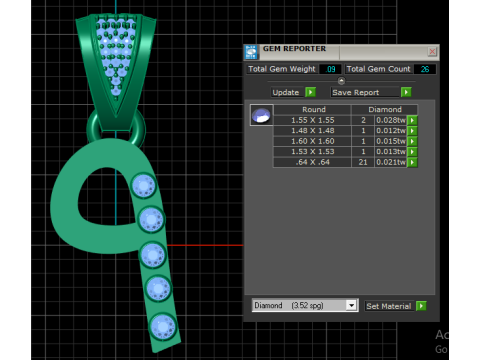Click the Diamond column header
This screenshot has width=480, height=360.
point(385,109)
